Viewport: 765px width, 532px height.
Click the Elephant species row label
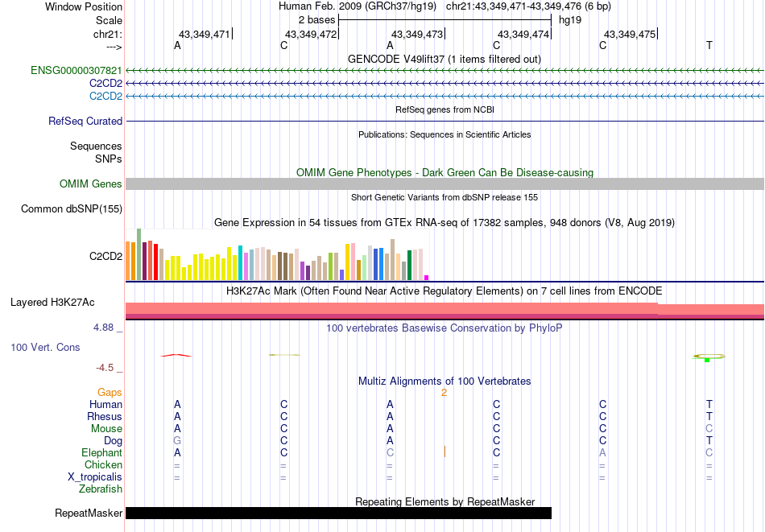(102, 452)
